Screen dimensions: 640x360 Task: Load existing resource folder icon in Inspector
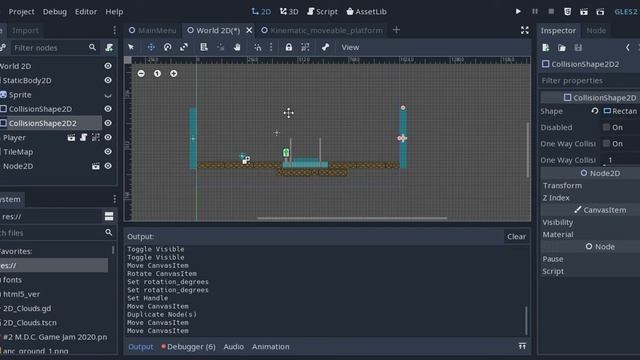pos(562,48)
